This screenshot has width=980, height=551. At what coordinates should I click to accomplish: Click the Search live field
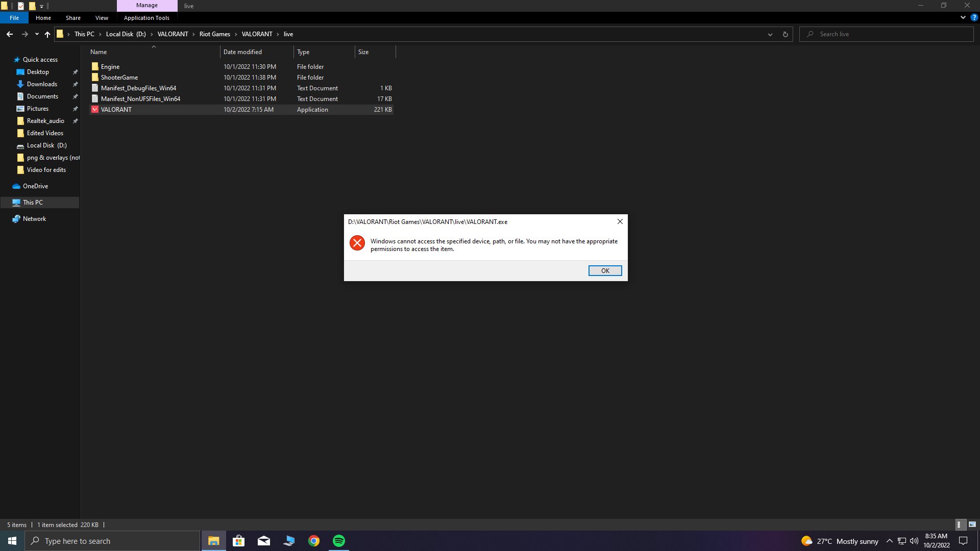tap(887, 34)
